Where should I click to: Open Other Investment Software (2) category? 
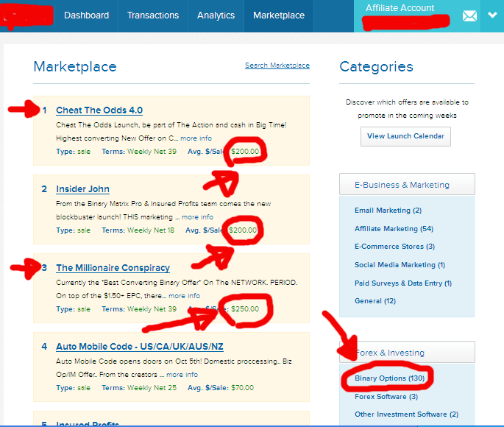[x=406, y=414]
